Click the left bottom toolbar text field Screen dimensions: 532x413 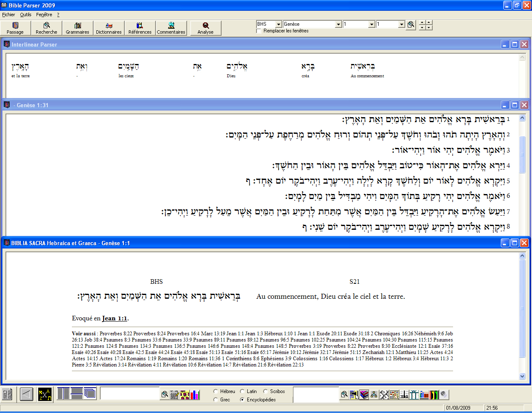130,393
